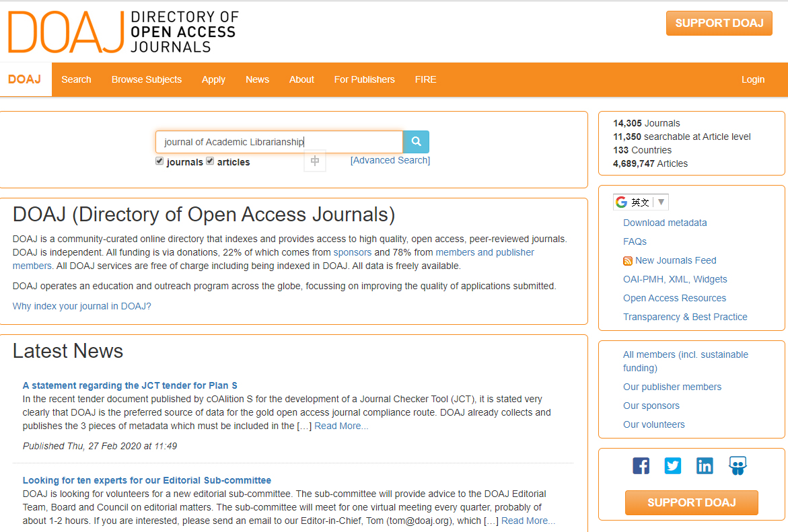This screenshot has width=788, height=532.
Task: Open All members incl. sustainable funding
Action: tap(686, 361)
